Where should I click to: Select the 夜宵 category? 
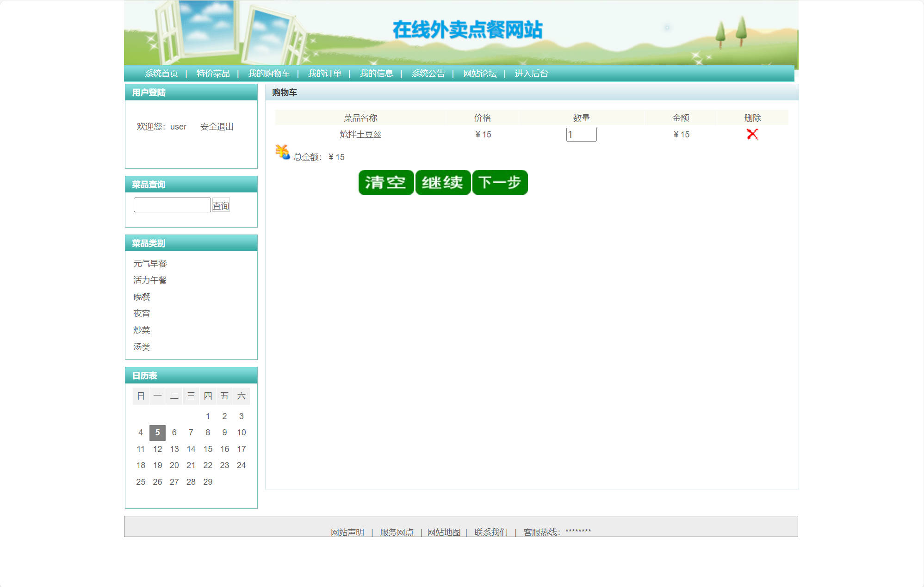point(142,314)
